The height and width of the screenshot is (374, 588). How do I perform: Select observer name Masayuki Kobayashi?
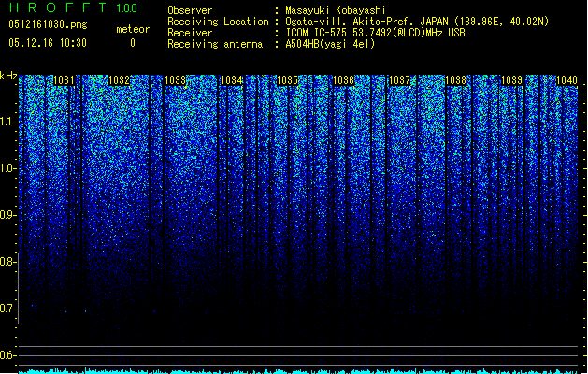[x=336, y=10]
